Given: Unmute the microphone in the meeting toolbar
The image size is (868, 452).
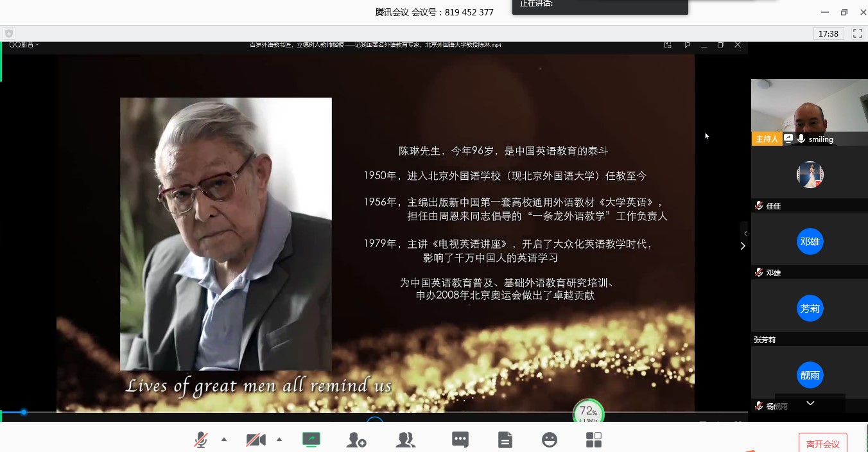Looking at the screenshot, I should pos(201,440).
